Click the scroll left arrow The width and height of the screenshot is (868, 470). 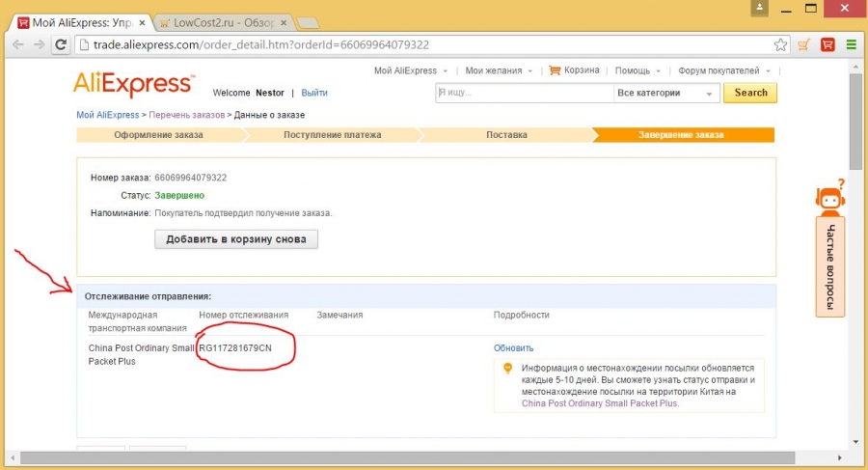[14, 457]
